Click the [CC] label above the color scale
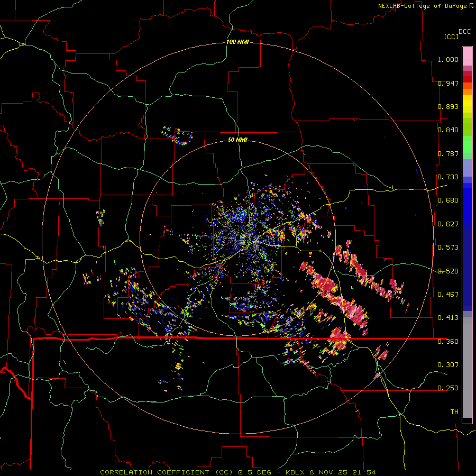Viewport: 476px width, 476px height. [x=451, y=36]
